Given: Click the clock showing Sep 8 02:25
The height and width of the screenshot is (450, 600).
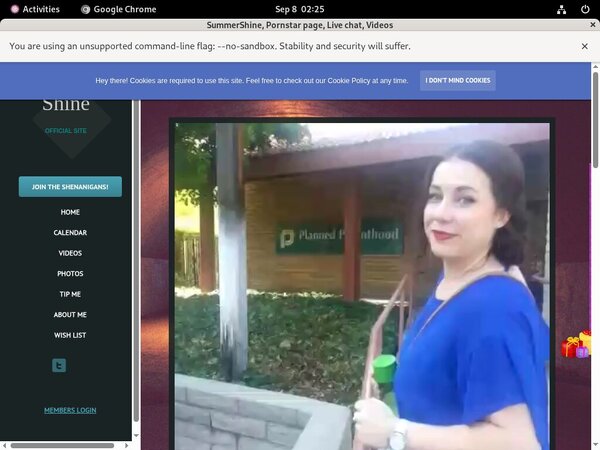Looking at the screenshot, I should tap(299, 9).
